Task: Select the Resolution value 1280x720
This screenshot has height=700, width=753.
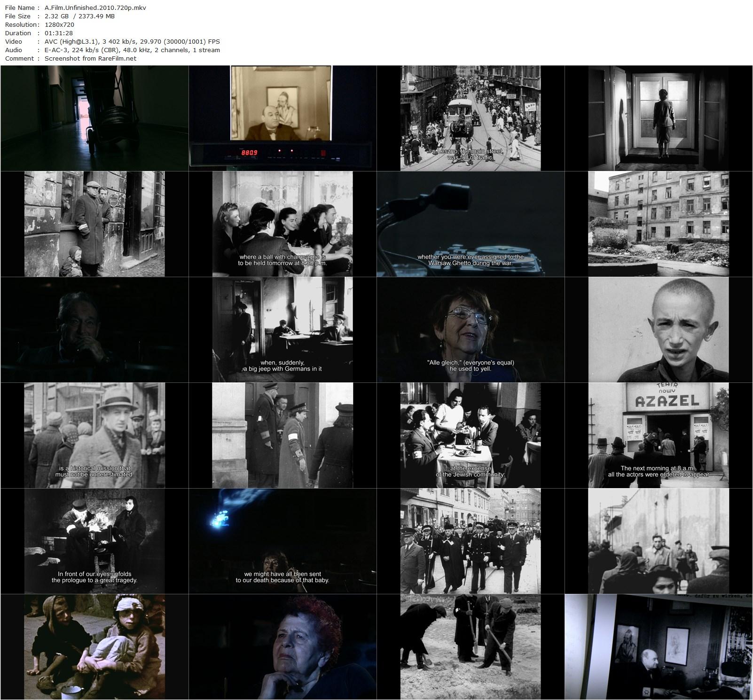Action: [59, 24]
